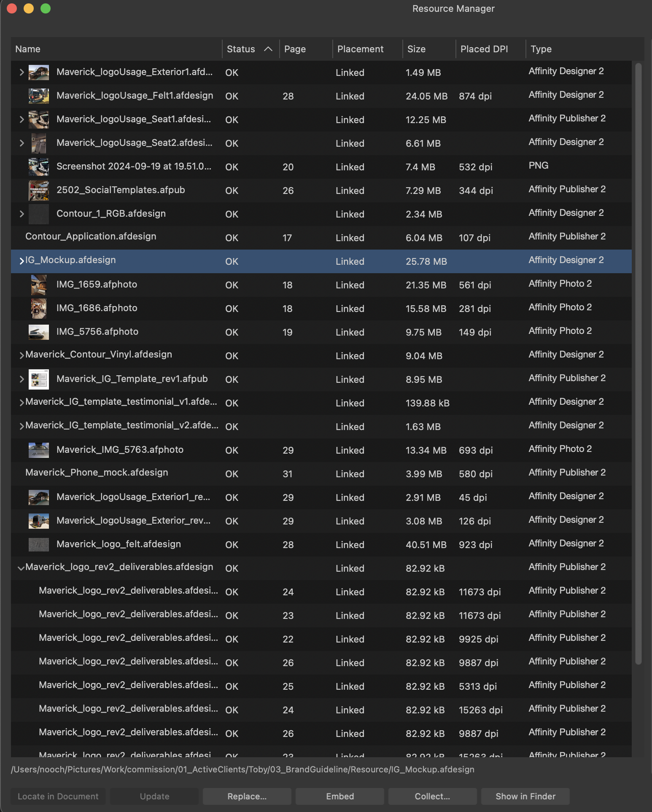Click the 45 dpi value
652x812 pixels.
(x=473, y=497)
